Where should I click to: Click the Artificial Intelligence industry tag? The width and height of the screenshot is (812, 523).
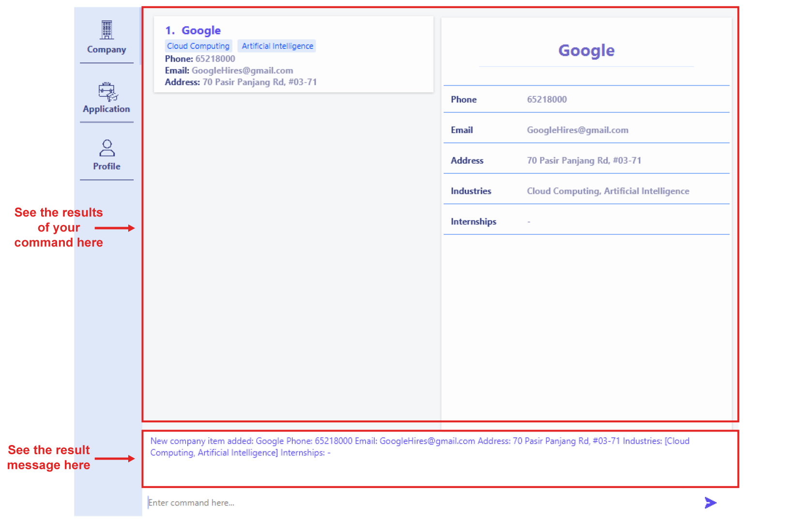click(277, 46)
